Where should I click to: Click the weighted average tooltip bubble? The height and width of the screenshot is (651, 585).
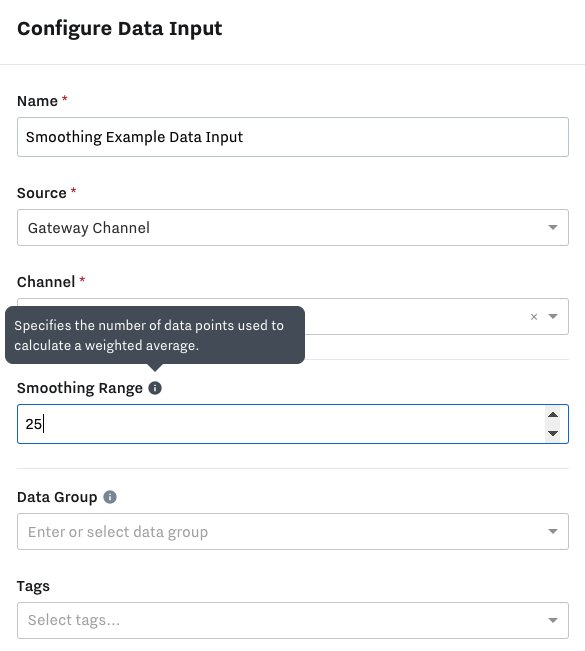coord(155,335)
